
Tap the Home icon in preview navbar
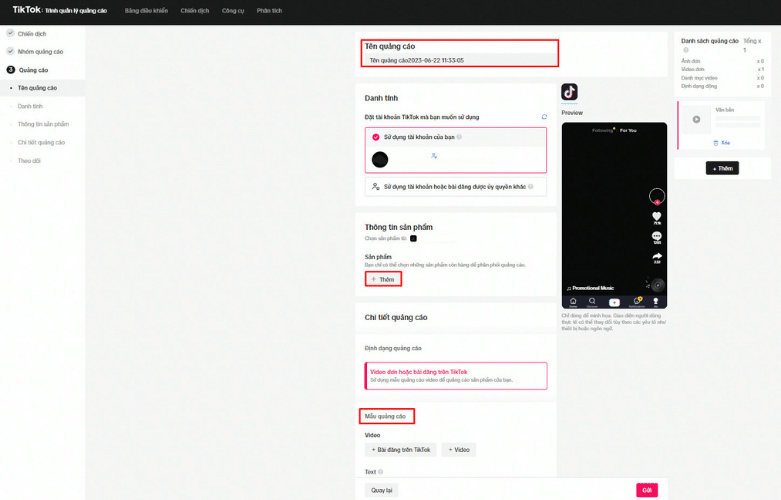tap(573, 302)
